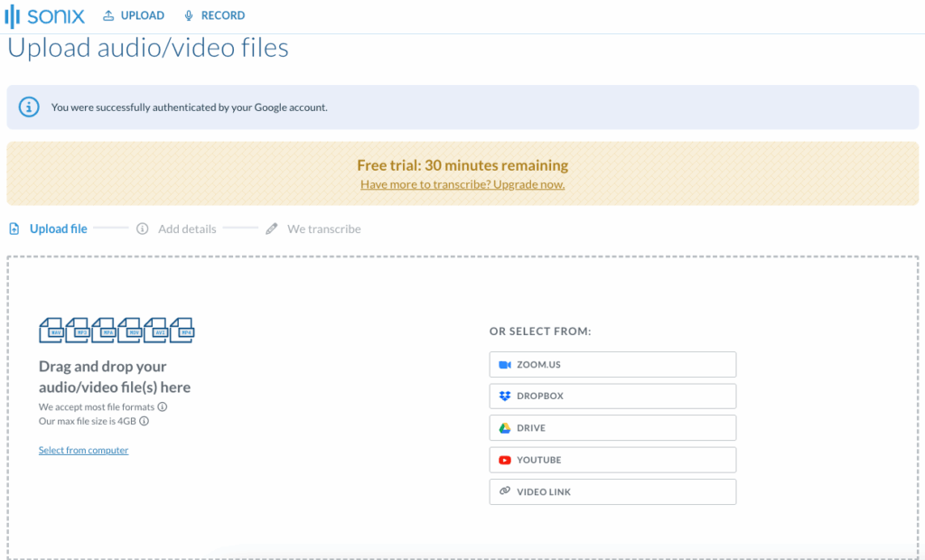This screenshot has height=560, width=925.
Task: Click the YouTube icon
Action: point(506,459)
